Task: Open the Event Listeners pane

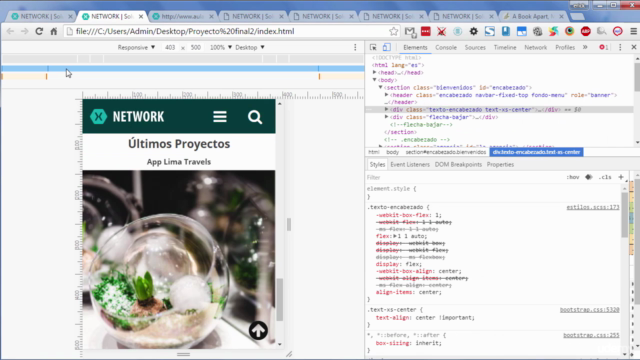Action: click(x=410, y=164)
